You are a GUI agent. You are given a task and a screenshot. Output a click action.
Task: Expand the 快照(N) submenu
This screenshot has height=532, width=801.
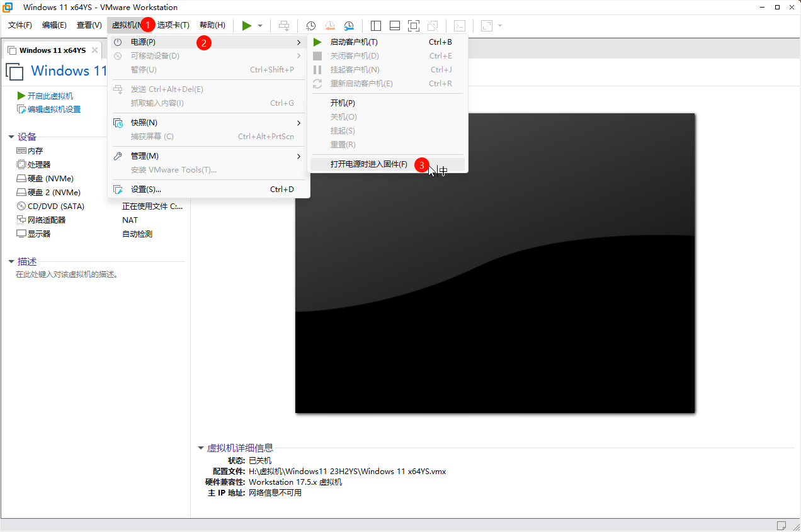pos(208,123)
